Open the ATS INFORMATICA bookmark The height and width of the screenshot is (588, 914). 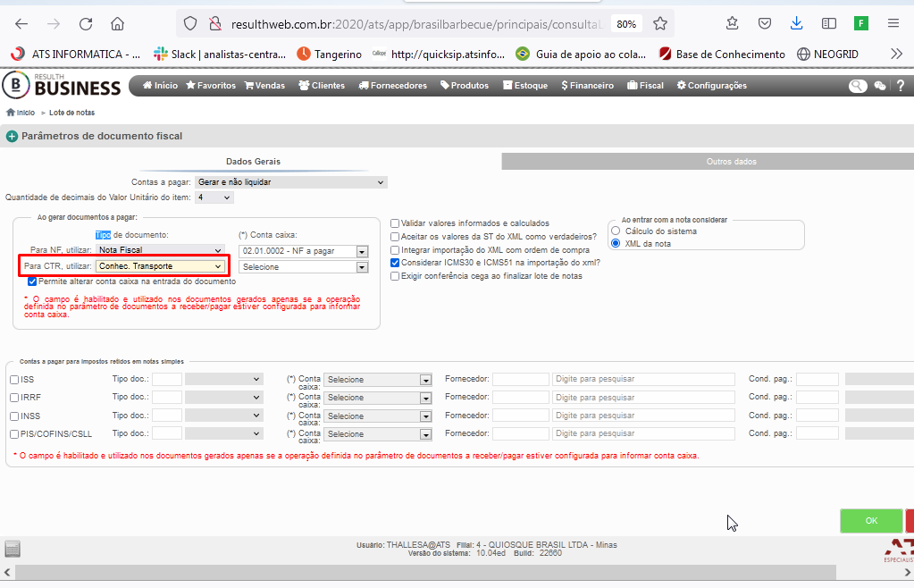coord(76,55)
